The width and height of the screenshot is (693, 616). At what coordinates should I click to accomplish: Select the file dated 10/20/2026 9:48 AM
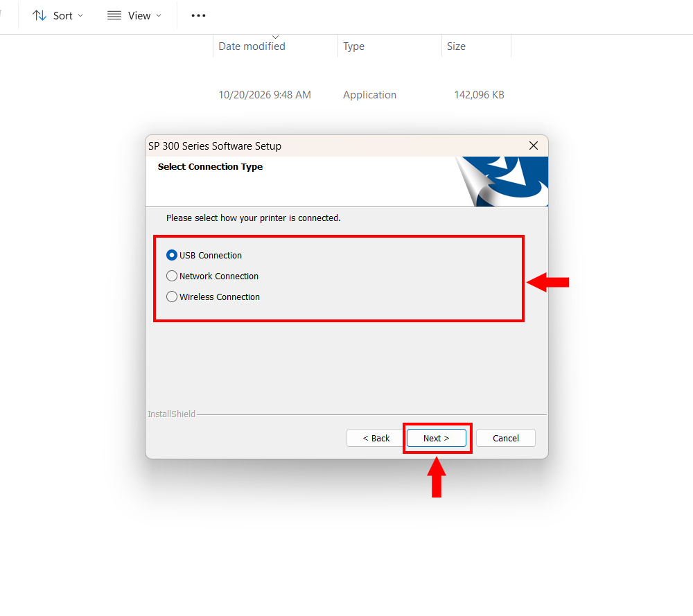coord(265,95)
